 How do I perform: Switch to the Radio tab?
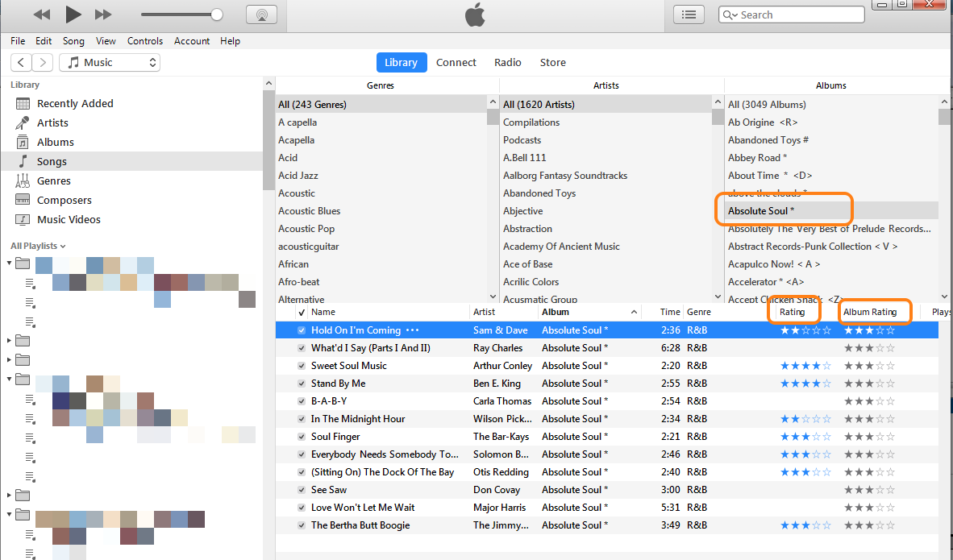507,62
